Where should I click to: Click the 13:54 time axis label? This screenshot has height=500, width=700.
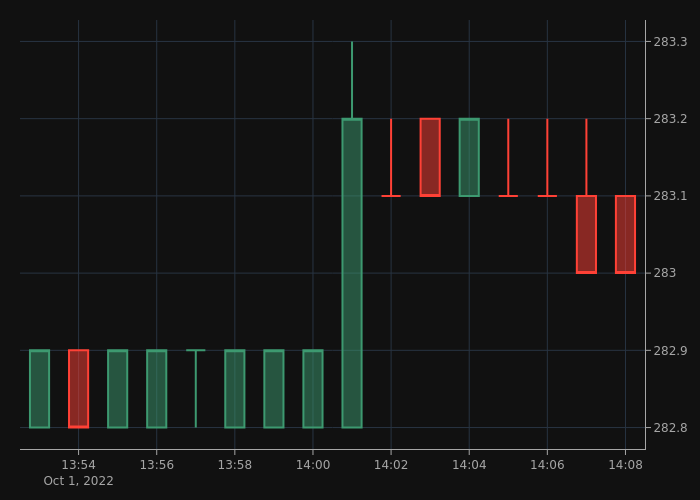tap(79, 465)
